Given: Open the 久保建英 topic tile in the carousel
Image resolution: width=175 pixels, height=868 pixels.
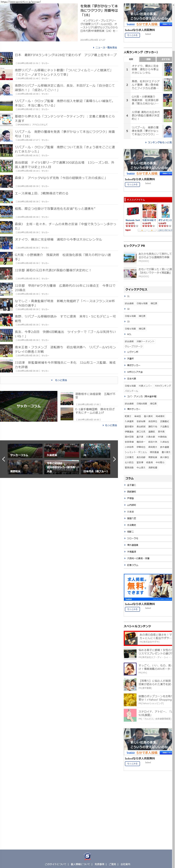Looking at the screenshot, I should click(x=62, y=451).
